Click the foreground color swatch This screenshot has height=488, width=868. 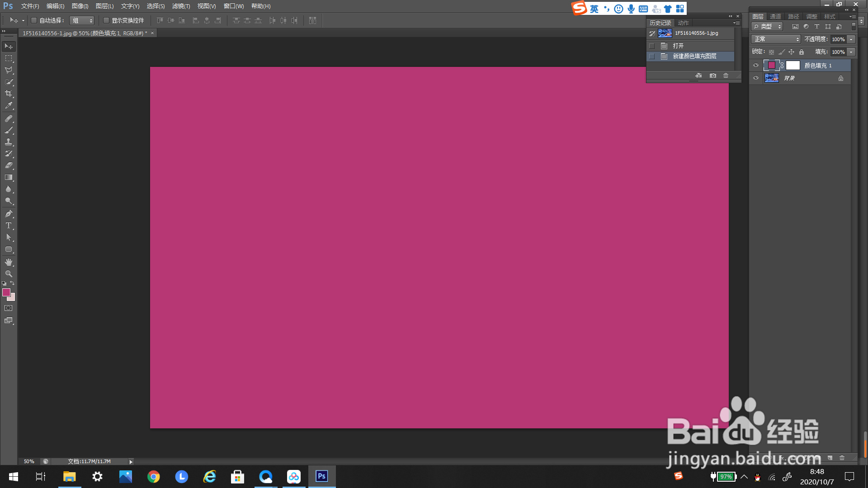tap(6, 292)
